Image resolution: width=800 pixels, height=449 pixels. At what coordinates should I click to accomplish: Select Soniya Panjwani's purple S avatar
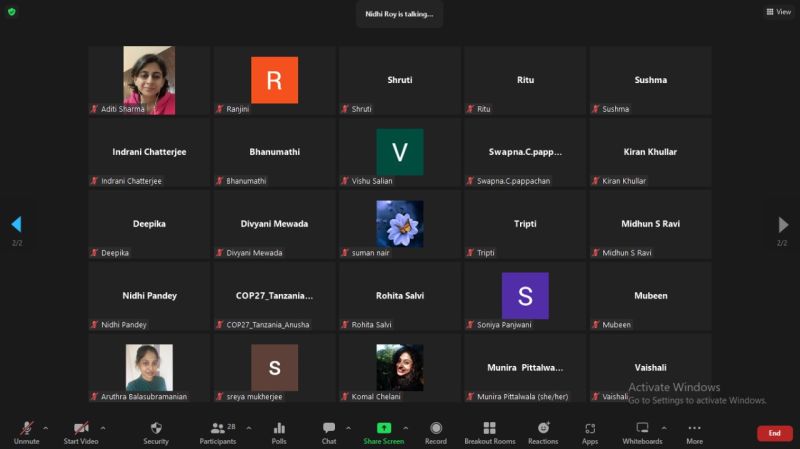pyautogui.click(x=525, y=296)
